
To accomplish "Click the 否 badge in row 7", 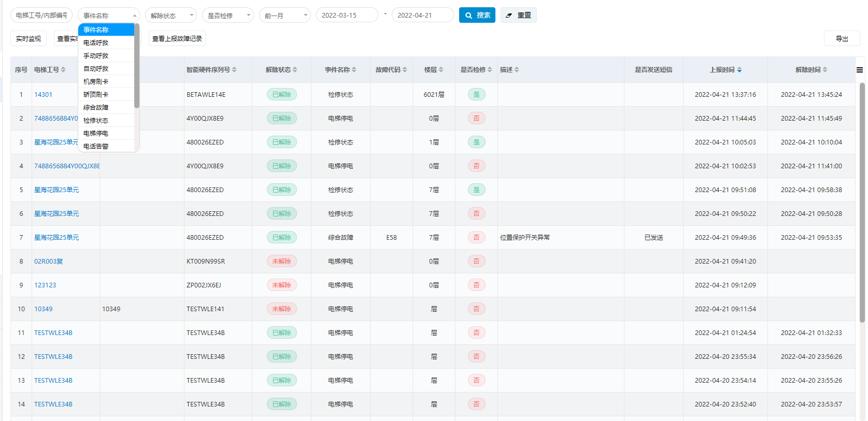I will point(476,238).
